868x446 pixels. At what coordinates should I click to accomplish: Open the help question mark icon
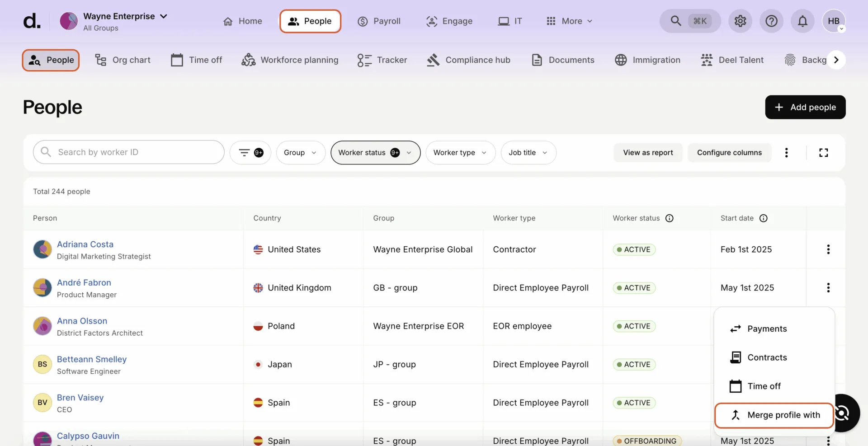[x=771, y=21]
